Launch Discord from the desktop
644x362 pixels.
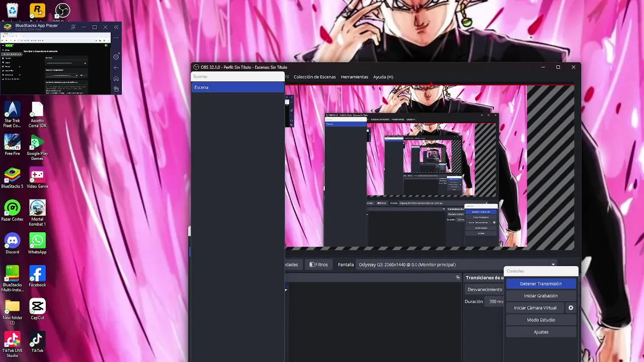point(12,244)
